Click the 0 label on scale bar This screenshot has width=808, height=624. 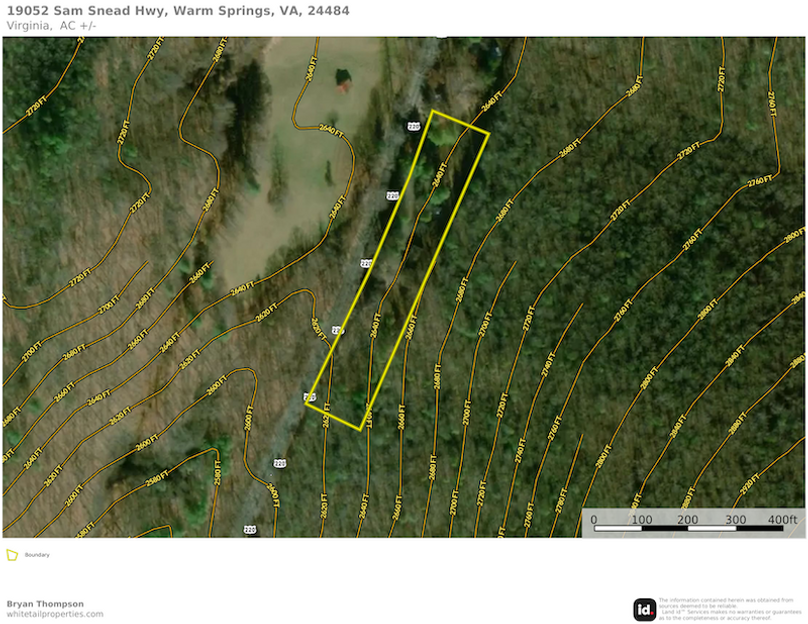point(594,520)
